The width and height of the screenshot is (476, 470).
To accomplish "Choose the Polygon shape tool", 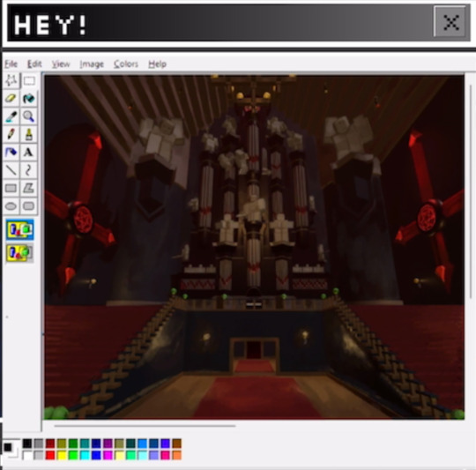I will [x=29, y=188].
